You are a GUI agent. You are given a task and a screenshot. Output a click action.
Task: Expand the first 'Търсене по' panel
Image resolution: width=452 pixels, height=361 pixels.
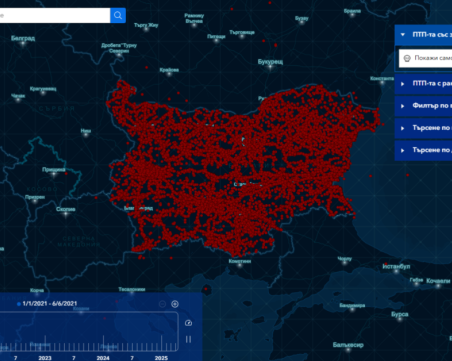coord(423,128)
